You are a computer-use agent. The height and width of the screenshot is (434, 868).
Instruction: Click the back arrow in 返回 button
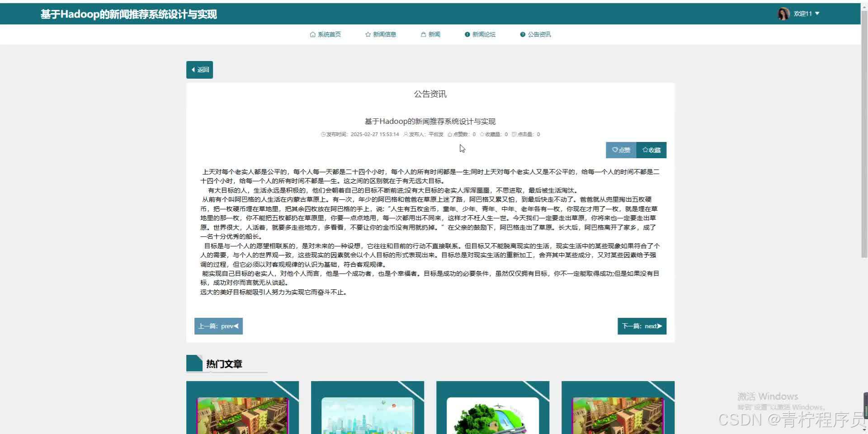[194, 70]
